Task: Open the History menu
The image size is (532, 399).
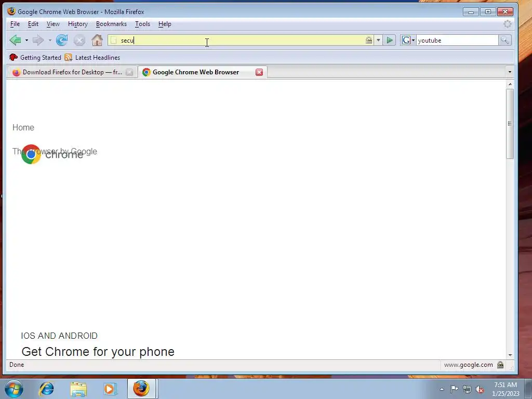Action: coord(78,24)
